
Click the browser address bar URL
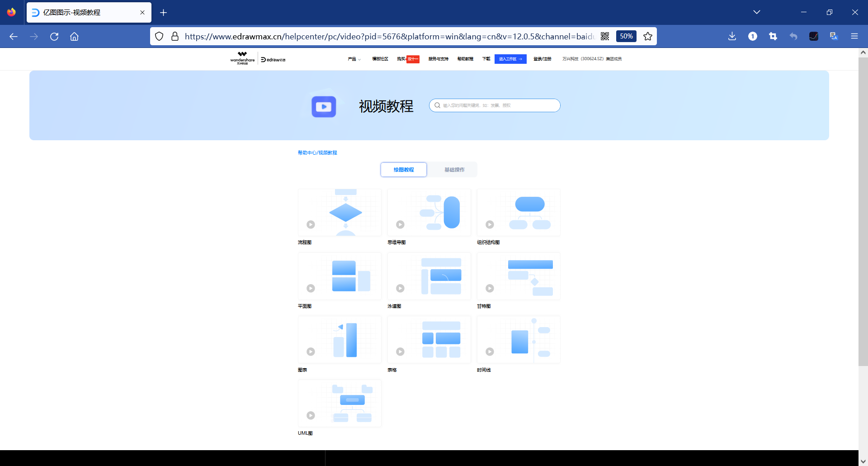coord(389,36)
